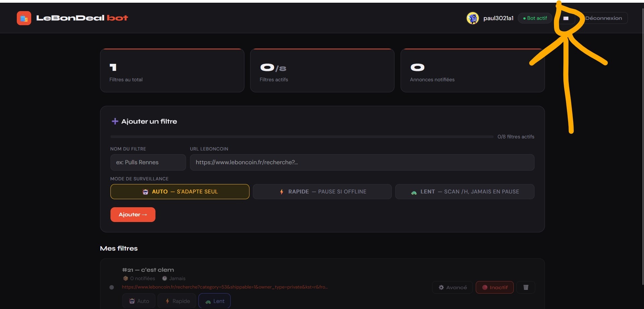Screen dimensions: 644x309
Task: Click the 'Mes filtres' heading
Action: (x=119, y=248)
